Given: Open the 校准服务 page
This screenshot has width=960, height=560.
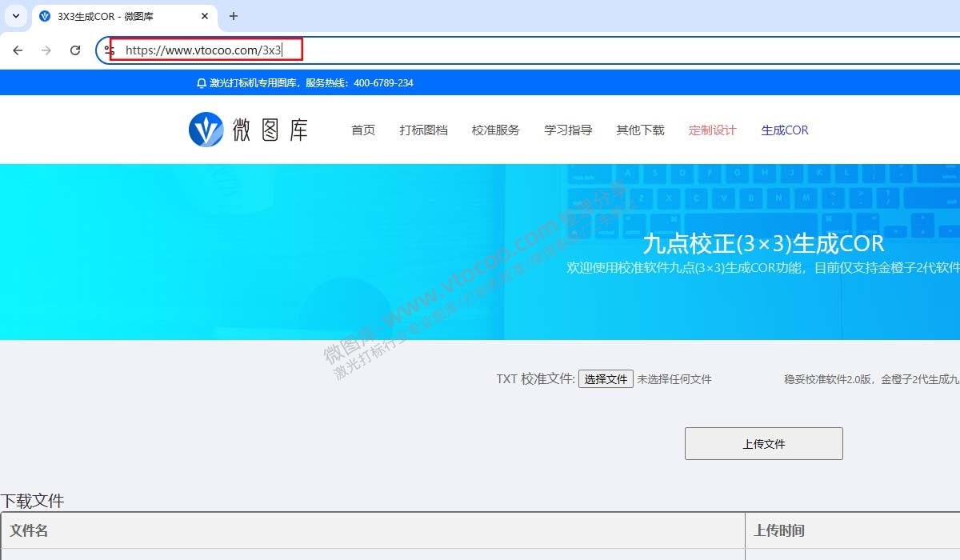Looking at the screenshot, I should tap(495, 130).
